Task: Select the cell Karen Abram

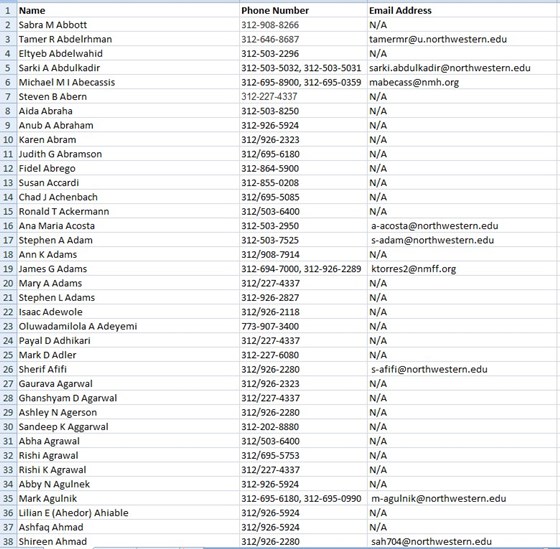Action: pyautogui.click(x=128, y=140)
